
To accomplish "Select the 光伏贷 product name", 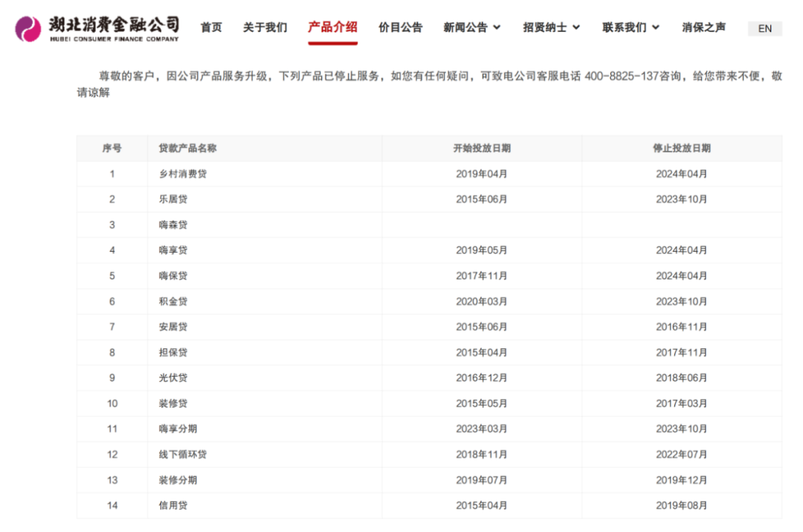I will coord(173,378).
